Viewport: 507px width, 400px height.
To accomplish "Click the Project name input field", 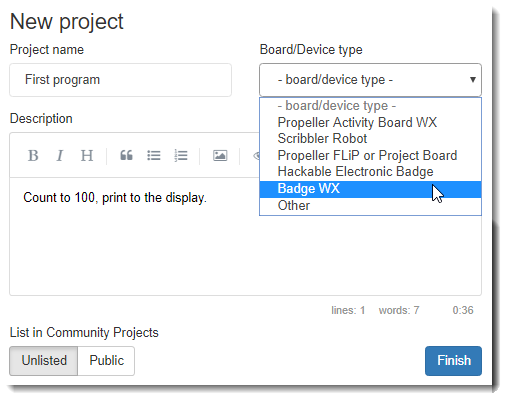I will click(120, 80).
